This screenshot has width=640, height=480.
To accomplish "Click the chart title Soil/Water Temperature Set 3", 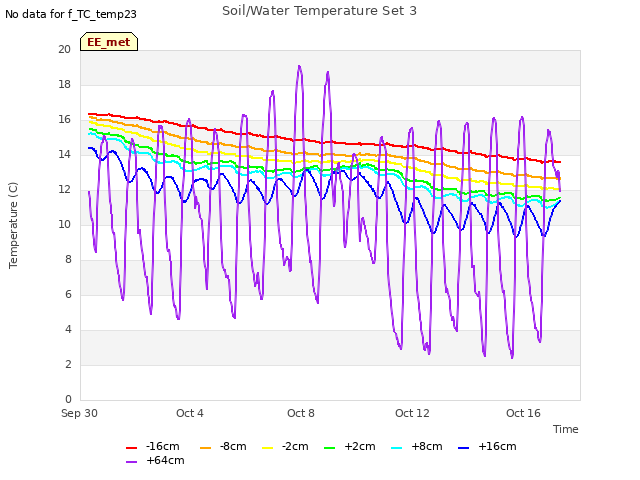I will [319, 11].
